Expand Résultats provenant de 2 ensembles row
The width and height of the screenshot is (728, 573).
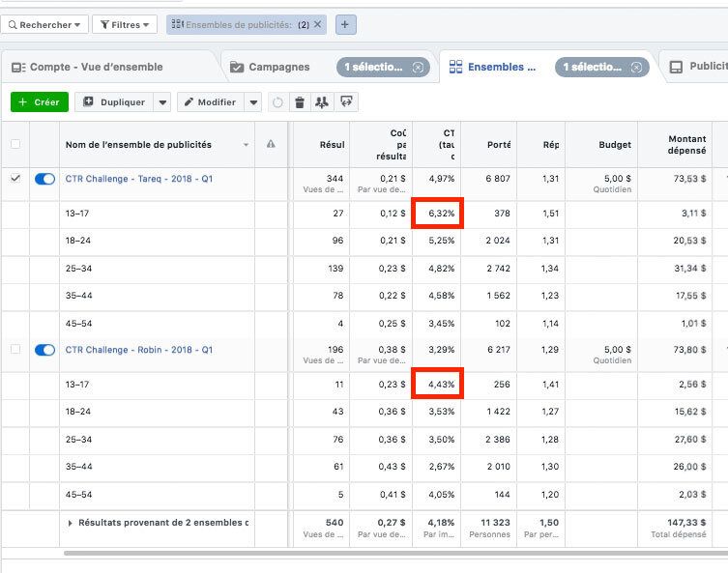(x=70, y=523)
